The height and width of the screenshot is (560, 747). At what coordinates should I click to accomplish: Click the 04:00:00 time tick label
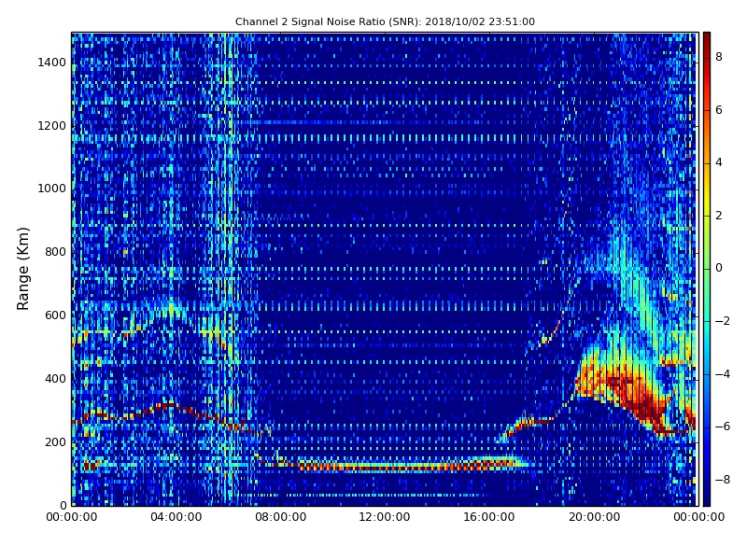click(176, 517)
